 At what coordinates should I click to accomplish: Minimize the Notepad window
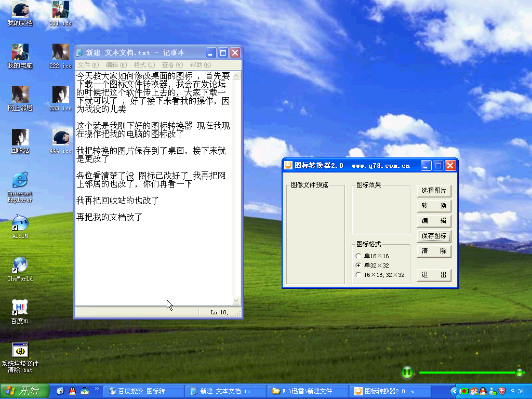pyautogui.click(x=211, y=52)
